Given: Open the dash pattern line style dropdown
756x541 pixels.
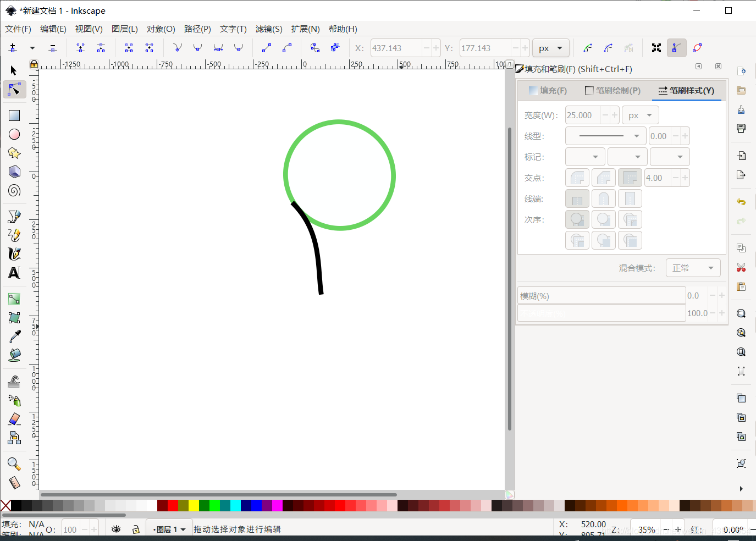Looking at the screenshot, I should 606,136.
